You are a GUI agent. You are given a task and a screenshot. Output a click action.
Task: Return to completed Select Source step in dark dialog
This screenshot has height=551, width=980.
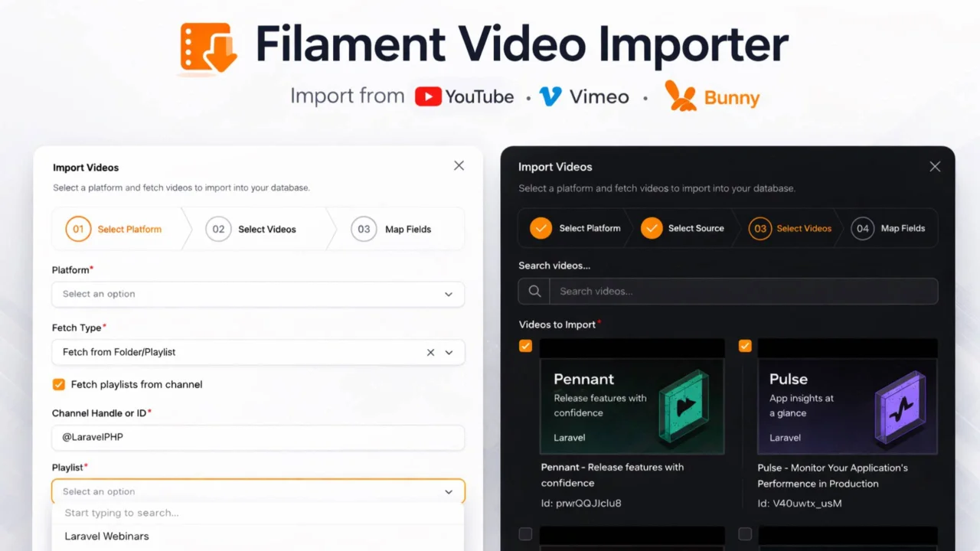[x=682, y=228]
